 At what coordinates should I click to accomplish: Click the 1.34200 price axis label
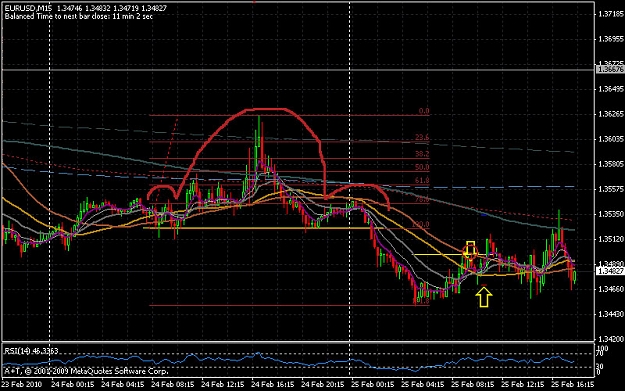611,339
